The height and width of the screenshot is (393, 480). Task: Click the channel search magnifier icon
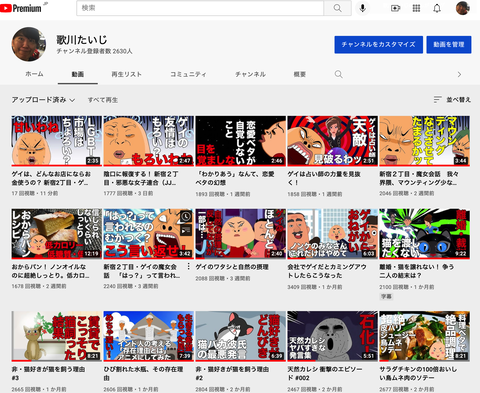(x=338, y=74)
